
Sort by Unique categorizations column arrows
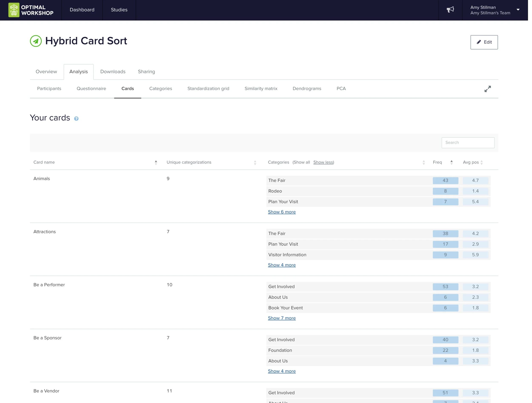click(x=255, y=163)
